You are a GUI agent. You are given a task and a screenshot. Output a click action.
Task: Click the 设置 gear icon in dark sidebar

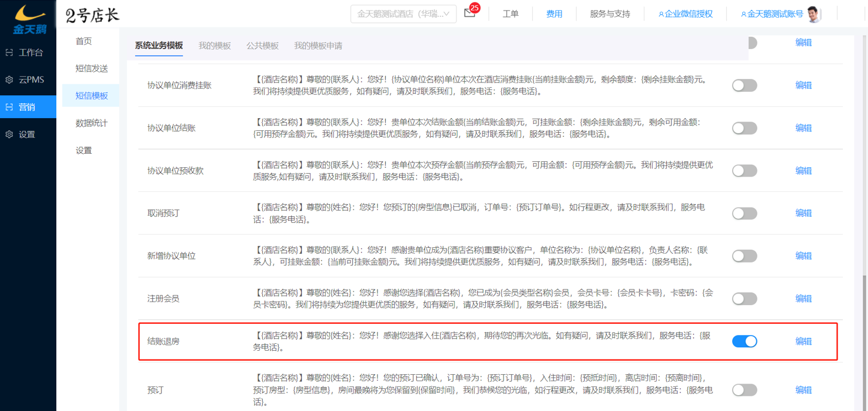(9, 134)
